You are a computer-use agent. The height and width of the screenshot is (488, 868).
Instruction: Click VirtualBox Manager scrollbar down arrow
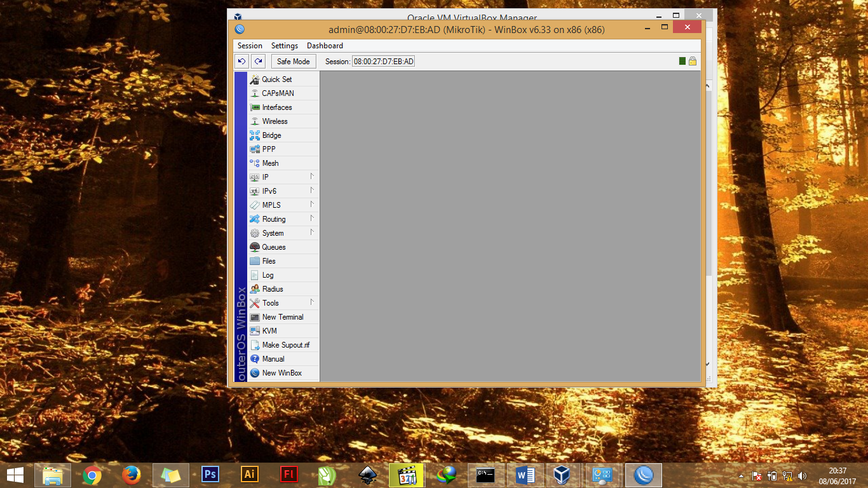pos(709,364)
